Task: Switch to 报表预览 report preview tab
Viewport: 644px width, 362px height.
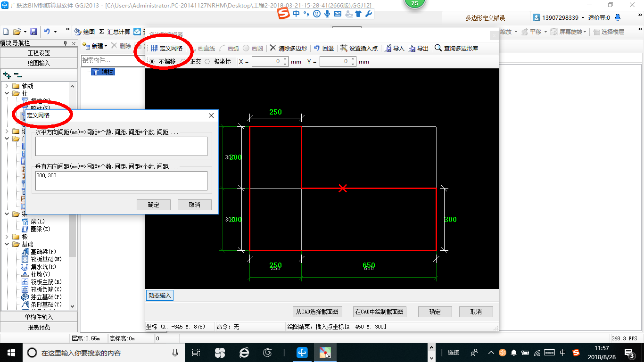Action: (39, 327)
